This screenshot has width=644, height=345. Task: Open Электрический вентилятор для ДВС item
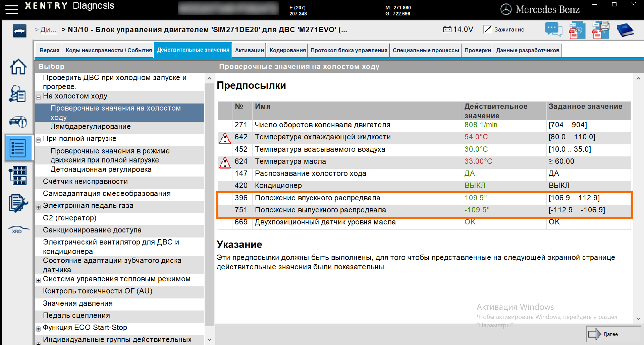(119, 247)
